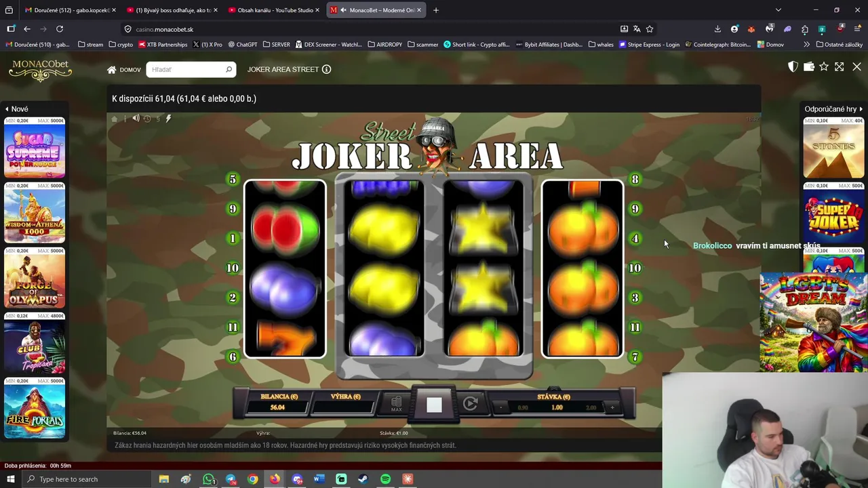Viewport: 868px width, 488px height.
Task: Select the MonacoBet browser tab
Action: (x=376, y=10)
